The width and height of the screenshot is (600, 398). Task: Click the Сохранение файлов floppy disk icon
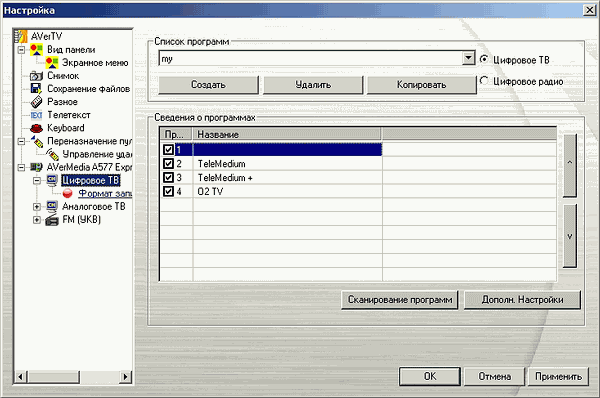[36, 88]
